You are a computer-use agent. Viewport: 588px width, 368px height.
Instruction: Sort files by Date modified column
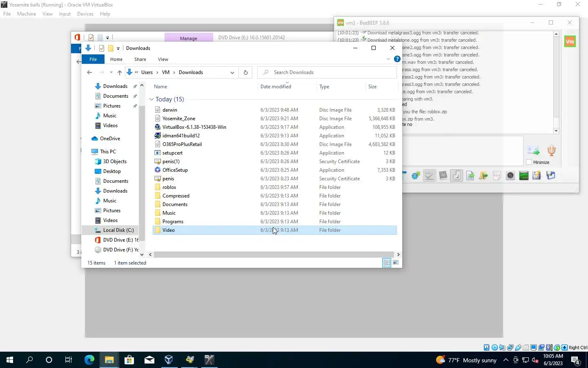click(x=276, y=87)
